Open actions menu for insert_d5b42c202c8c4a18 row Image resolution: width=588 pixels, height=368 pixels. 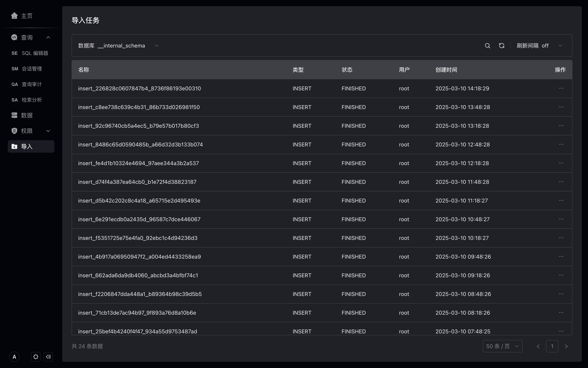(x=561, y=201)
